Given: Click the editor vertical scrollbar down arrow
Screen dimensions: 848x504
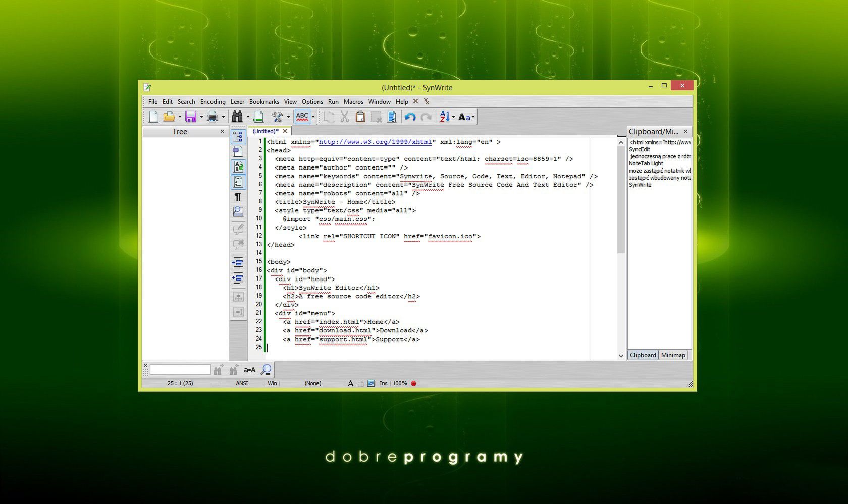Looking at the screenshot, I should click(621, 356).
